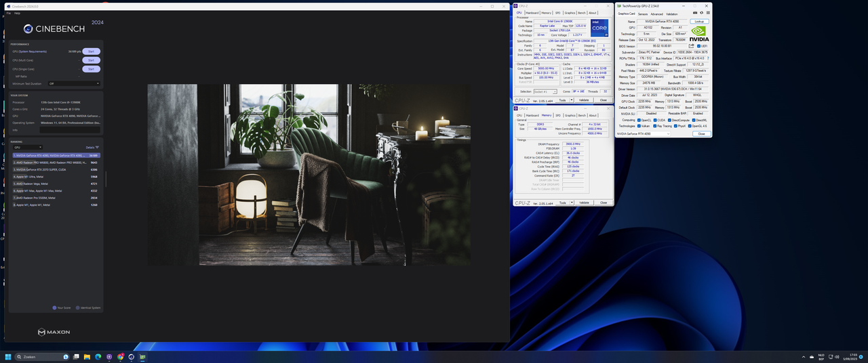Click Validate in the lower CPU-Z memory window
This screenshot has height=363, width=868.
tap(584, 202)
